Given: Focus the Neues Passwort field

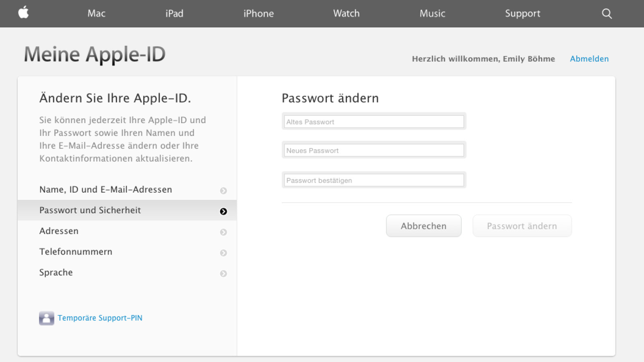Looking at the screenshot, I should click(x=374, y=150).
